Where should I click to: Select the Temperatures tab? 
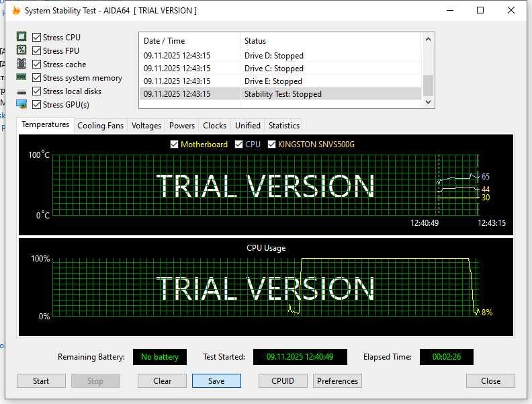45,124
